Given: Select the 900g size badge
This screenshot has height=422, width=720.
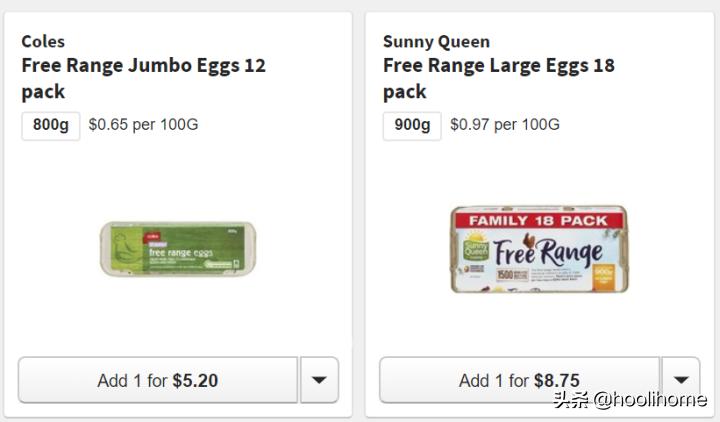Looking at the screenshot, I should click(412, 125).
